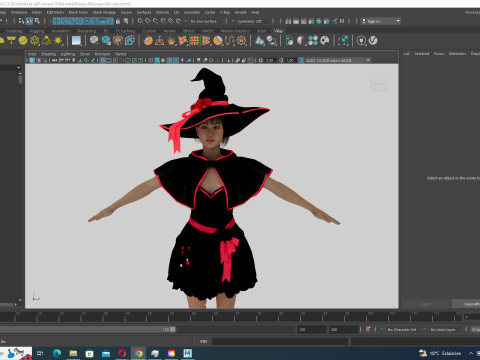Open the viewport Renderer menu
The height and width of the screenshot is (360, 480).
click(x=102, y=54)
